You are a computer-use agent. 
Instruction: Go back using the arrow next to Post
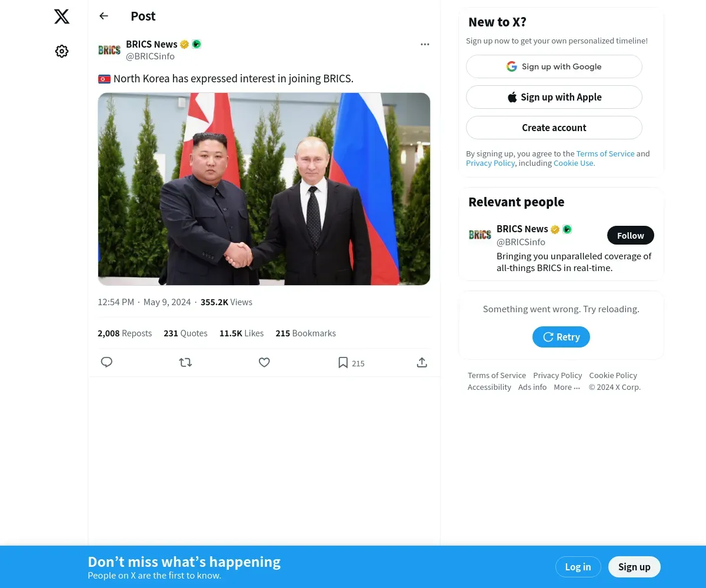104,16
